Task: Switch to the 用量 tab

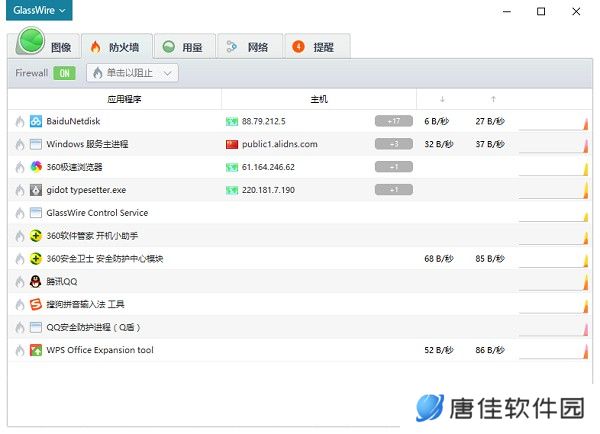Action: pos(184,46)
